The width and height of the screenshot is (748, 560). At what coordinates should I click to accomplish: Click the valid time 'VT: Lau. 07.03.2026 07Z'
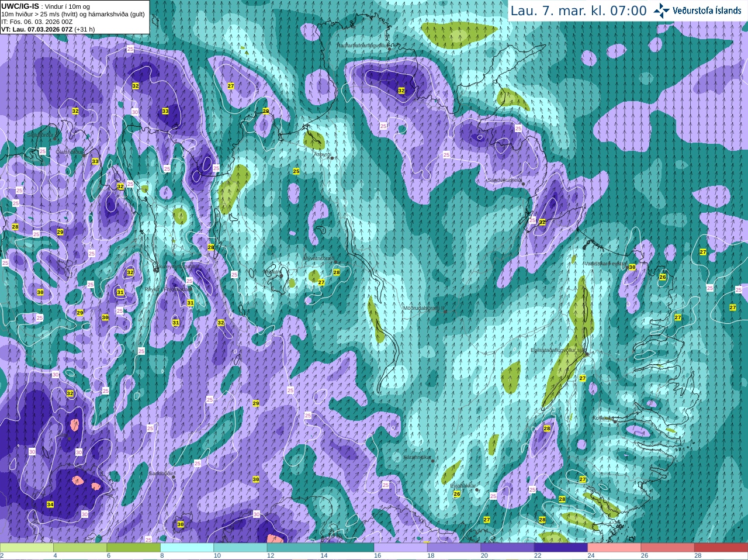[x=37, y=29]
